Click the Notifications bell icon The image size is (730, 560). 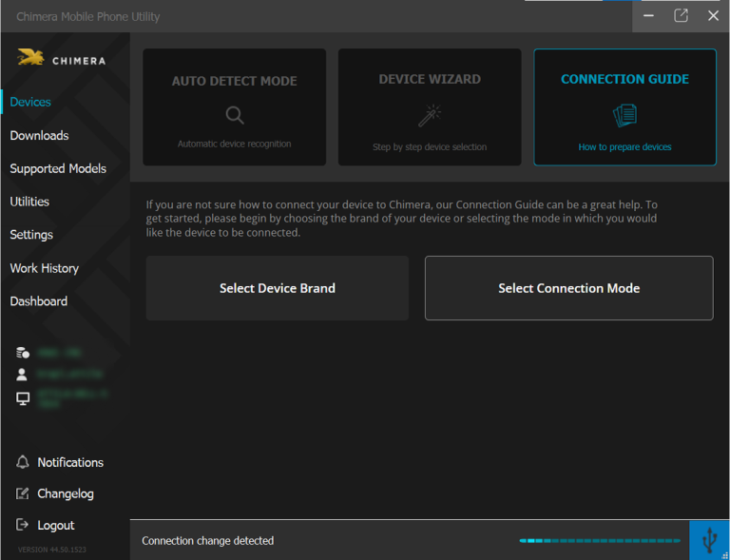(23, 462)
